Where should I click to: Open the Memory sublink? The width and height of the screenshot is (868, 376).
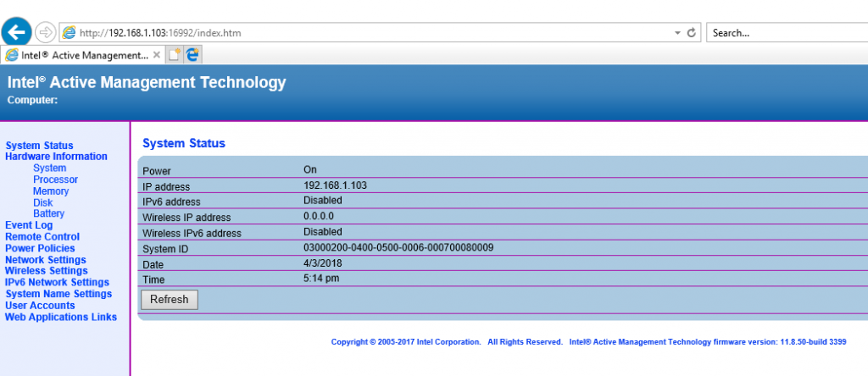[x=51, y=191]
